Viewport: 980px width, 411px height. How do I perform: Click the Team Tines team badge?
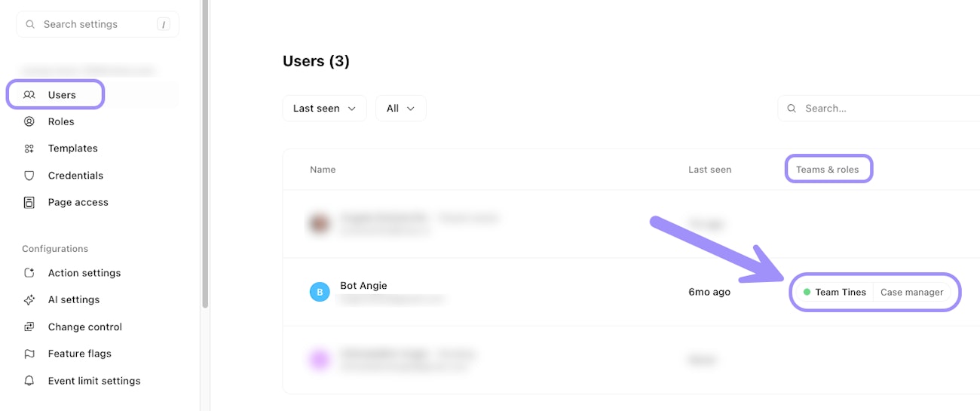click(835, 292)
